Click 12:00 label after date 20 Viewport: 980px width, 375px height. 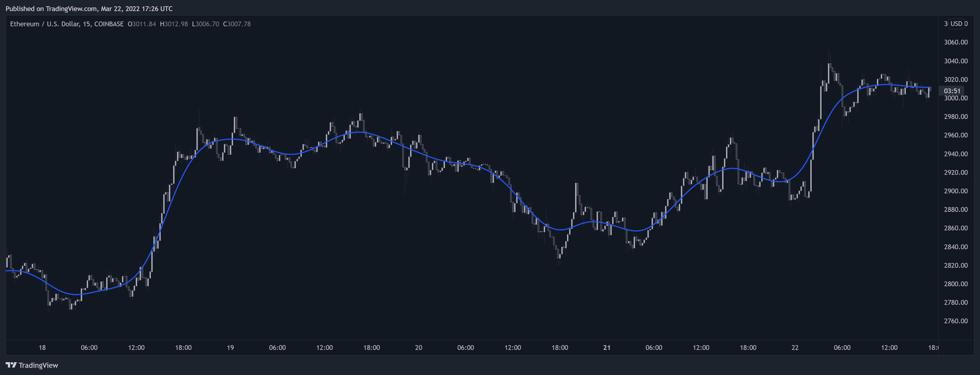513,348
